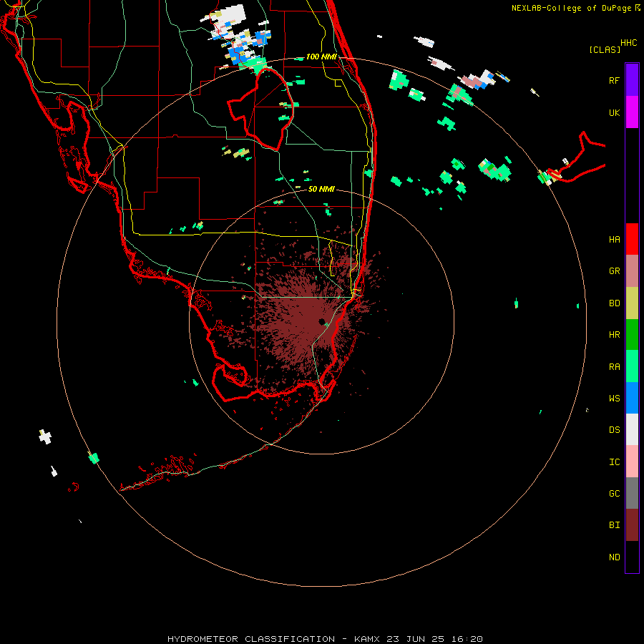The width and height of the screenshot is (644, 644).
Task: Click the 'HHC' product label
Action: point(628,43)
